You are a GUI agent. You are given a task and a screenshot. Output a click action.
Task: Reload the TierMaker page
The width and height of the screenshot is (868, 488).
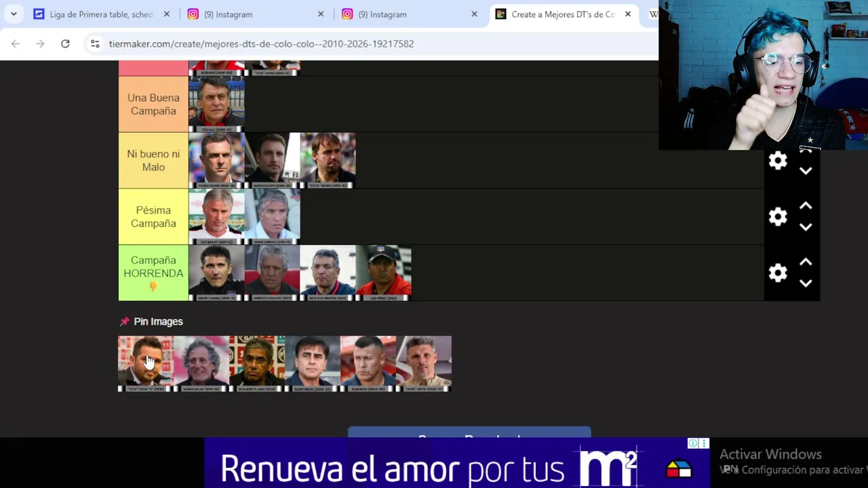(65, 43)
